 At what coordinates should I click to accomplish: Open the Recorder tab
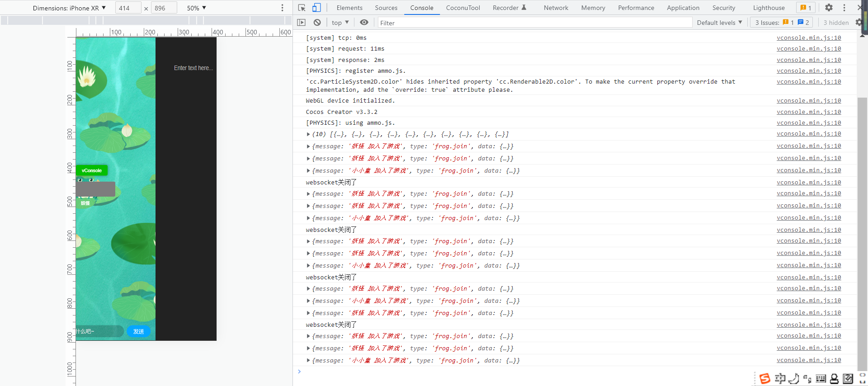click(509, 8)
